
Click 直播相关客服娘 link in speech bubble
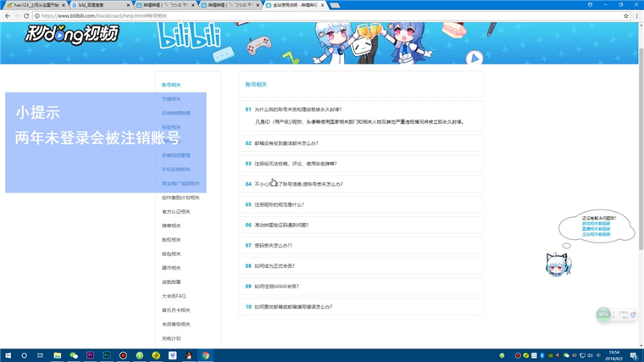[596, 229]
